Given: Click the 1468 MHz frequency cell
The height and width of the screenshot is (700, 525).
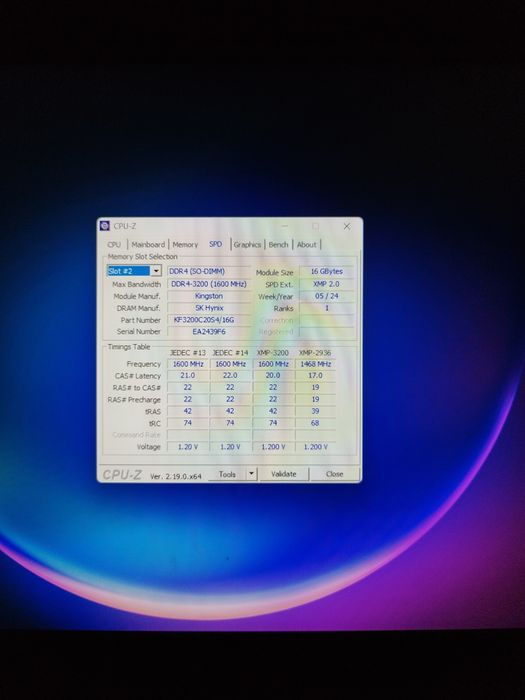Looking at the screenshot, I should [x=315, y=364].
